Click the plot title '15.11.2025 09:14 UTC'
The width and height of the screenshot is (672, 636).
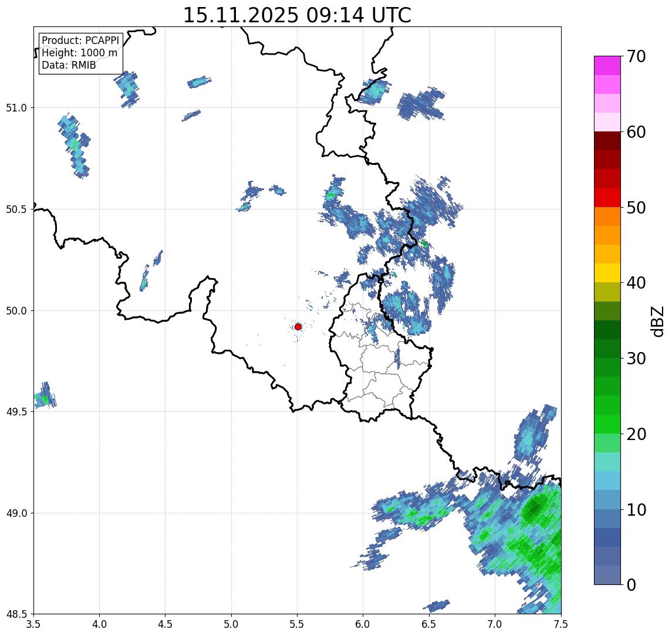pos(297,15)
